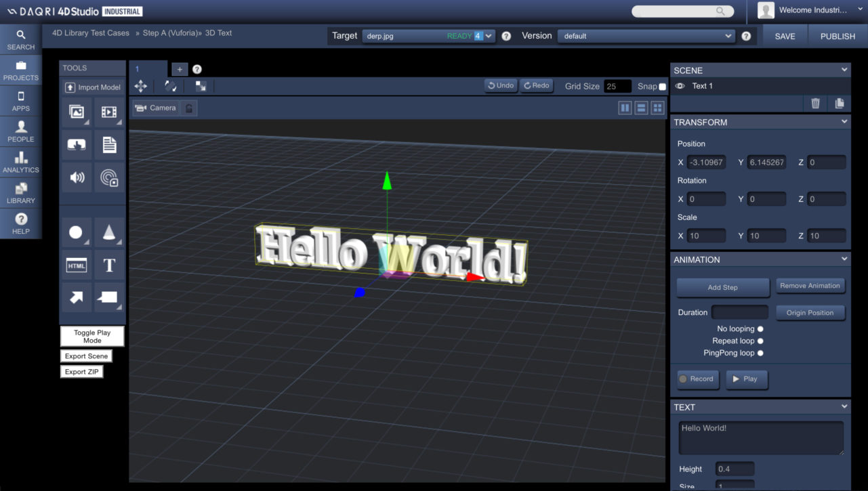Image resolution: width=868 pixels, height=491 pixels.
Task: Open the Analytics sidebar item
Action: click(x=21, y=163)
